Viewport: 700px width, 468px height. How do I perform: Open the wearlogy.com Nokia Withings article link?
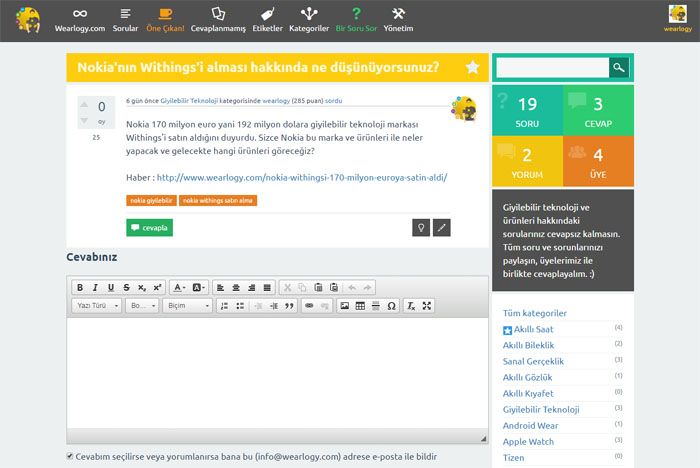tap(302, 177)
